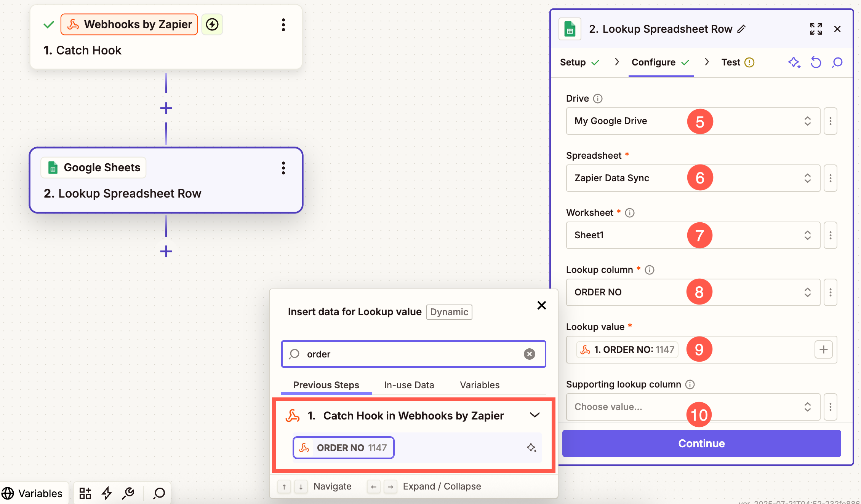Click the up arrow Navigate key hint
Viewport: 861px width, 504px height.
pyautogui.click(x=284, y=486)
